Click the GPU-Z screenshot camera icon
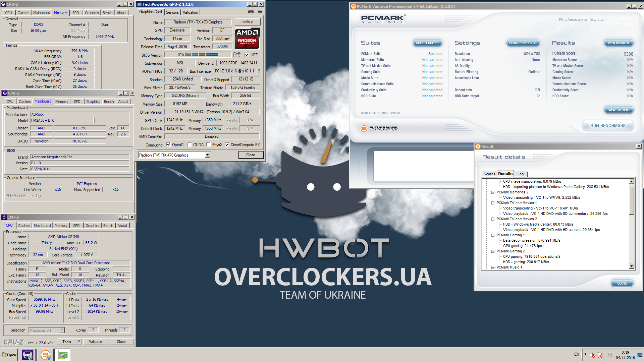 (x=251, y=12)
